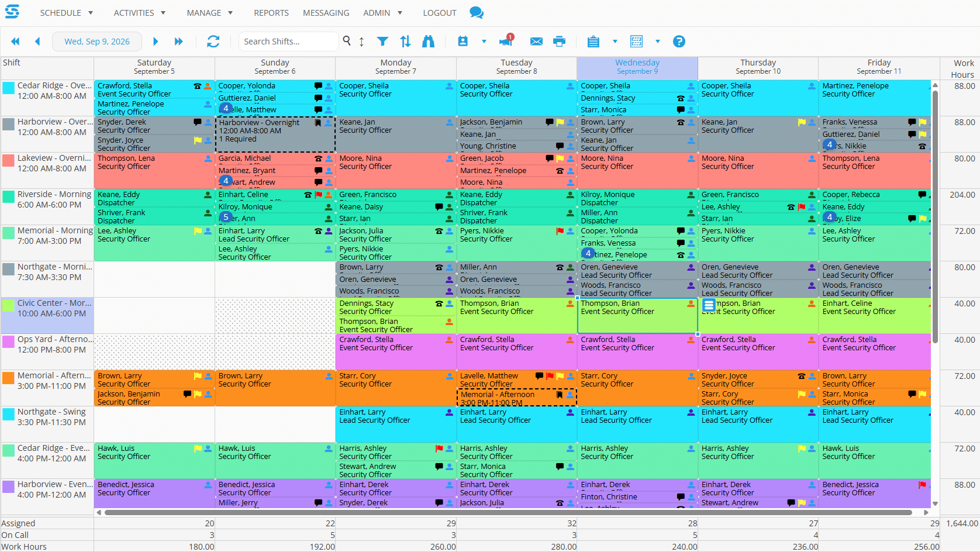Viewport: 980px width, 552px height.
Task: Open the binoculars find tool
Action: pyautogui.click(x=429, y=42)
